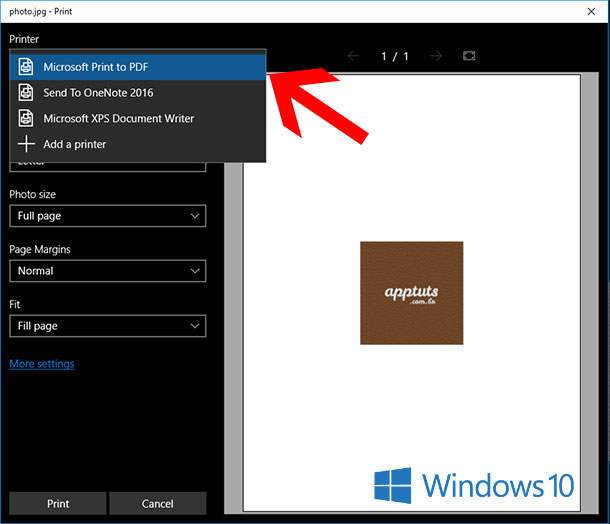Click the Cancel button
This screenshot has width=610, height=524.
tap(158, 503)
